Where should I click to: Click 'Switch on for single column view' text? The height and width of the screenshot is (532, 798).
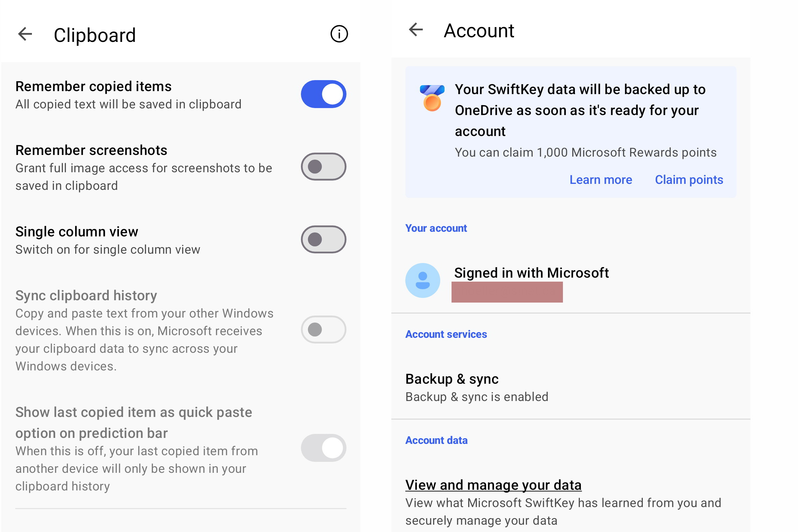pyautogui.click(x=107, y=250)
